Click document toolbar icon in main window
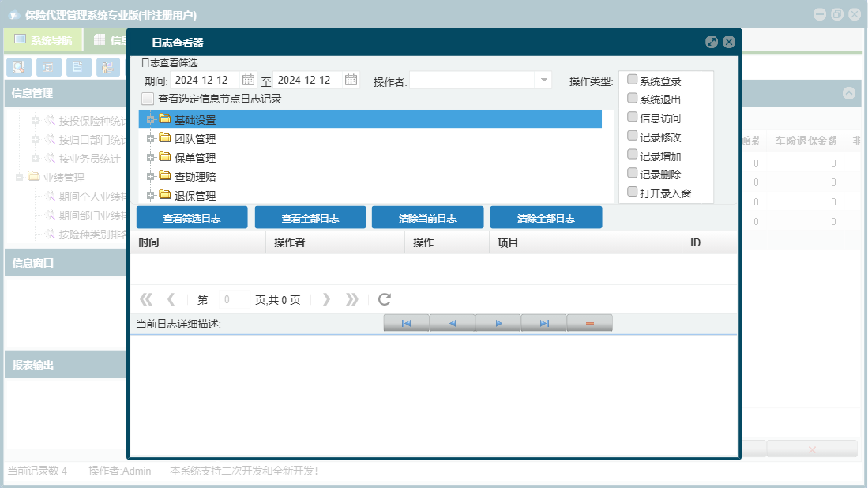Viewport: 868px width, 488px height. point(79,67)
